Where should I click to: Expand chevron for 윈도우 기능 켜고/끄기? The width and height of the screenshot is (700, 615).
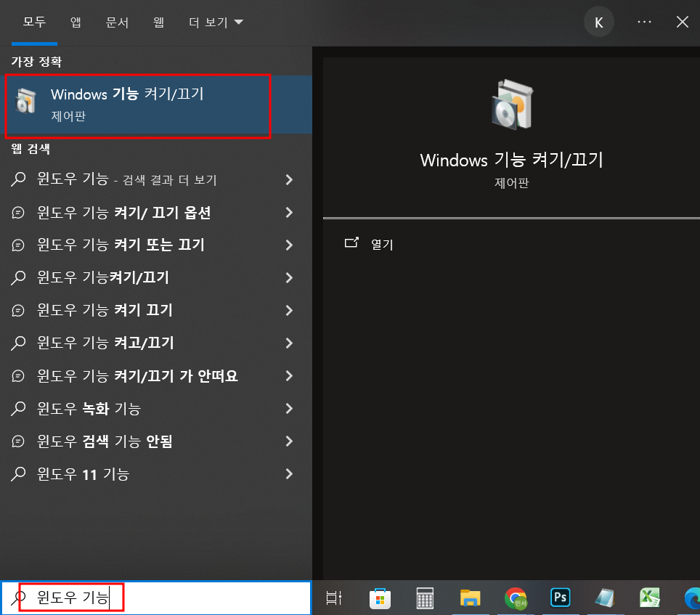point(289,343)
